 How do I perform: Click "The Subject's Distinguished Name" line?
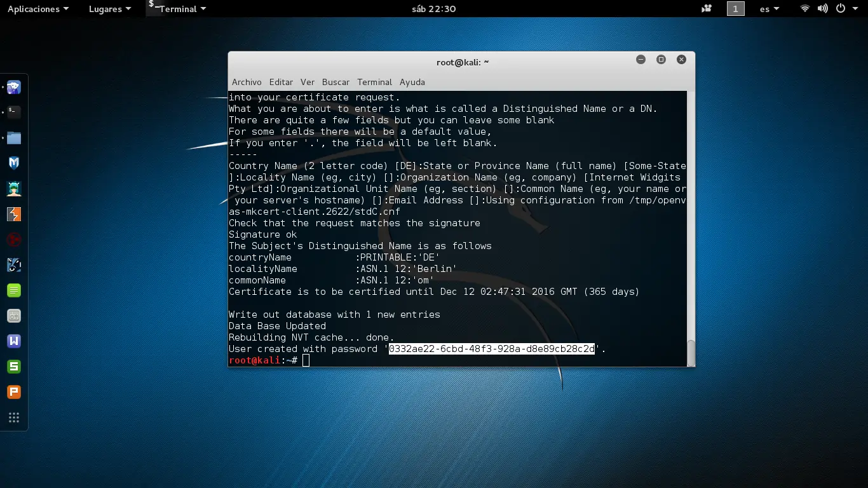point(360,246)
